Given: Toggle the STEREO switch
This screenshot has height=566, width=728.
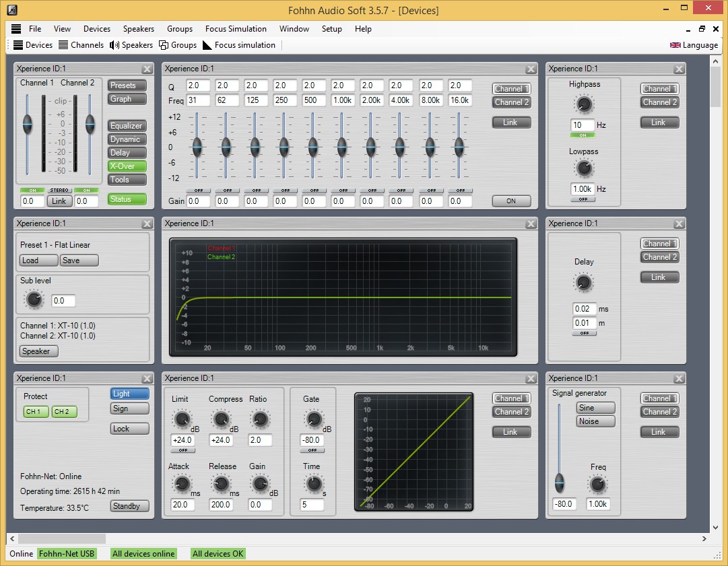Looking at the screenshot, I should 59,190.
